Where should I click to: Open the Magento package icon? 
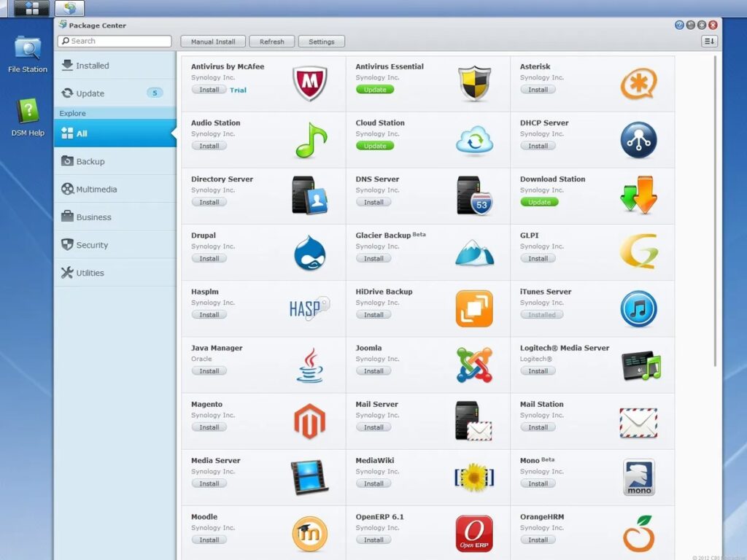pos(309,421)
